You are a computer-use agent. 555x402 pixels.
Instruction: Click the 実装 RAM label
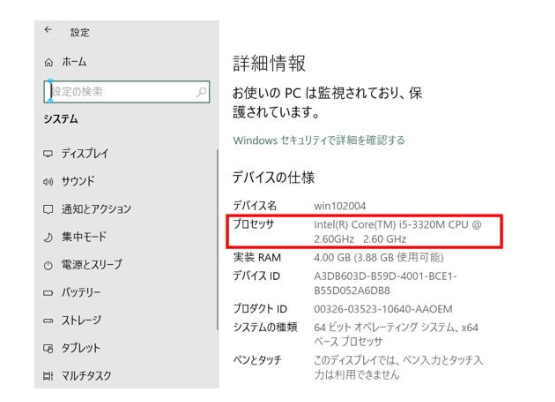click(x=257, y=258)
